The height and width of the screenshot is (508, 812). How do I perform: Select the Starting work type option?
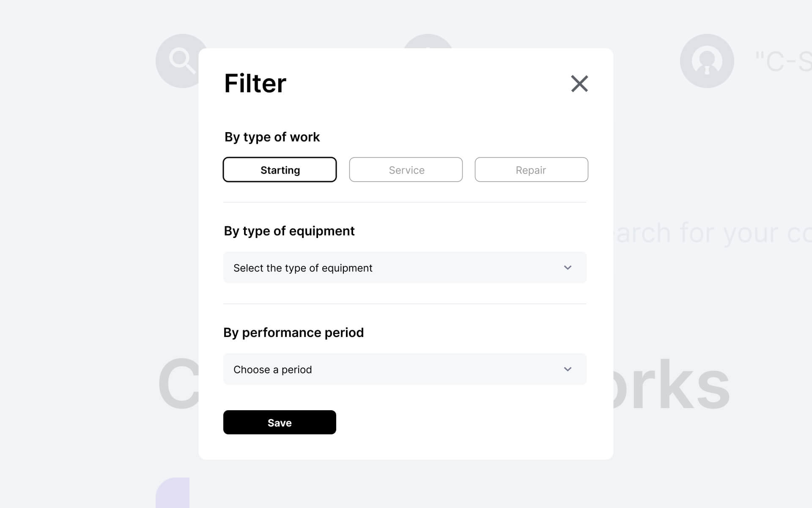(x=280, y=170)
